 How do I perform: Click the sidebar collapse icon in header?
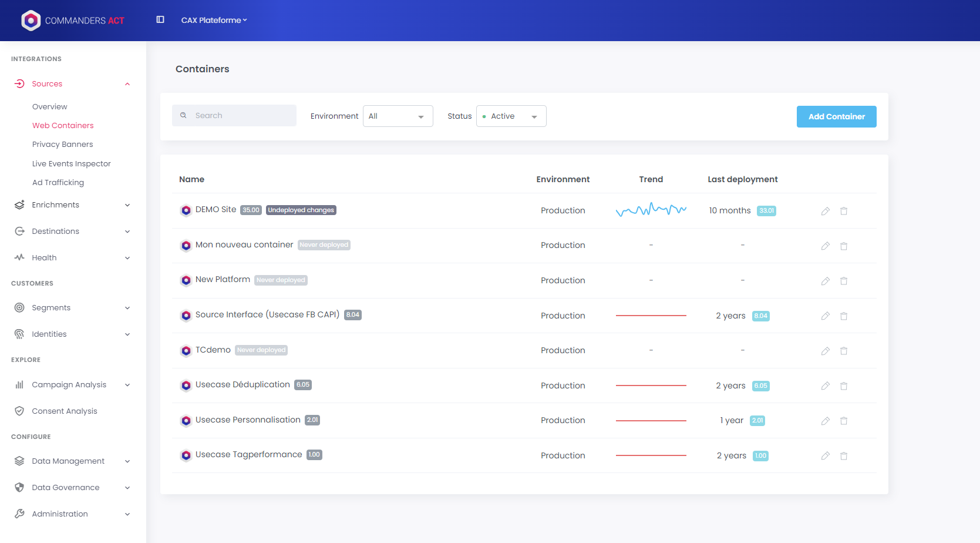point(160,20)
